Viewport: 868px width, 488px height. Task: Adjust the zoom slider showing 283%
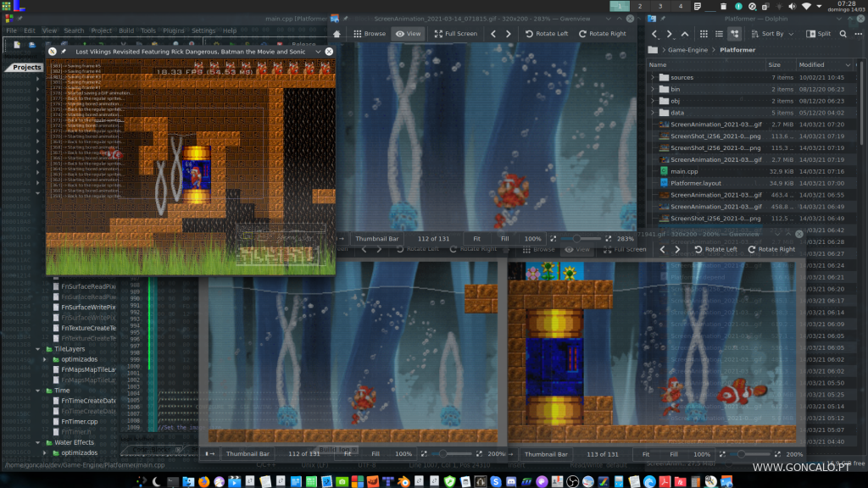[576, 239]
